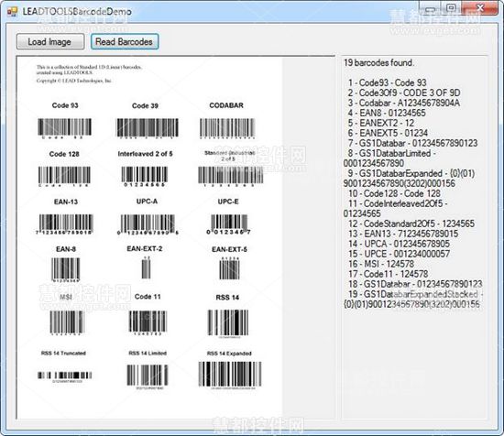This screenshot has width=504, height=436.
Task: Click the '19 barcodes found.' text
Action: (x=379, y=62)
